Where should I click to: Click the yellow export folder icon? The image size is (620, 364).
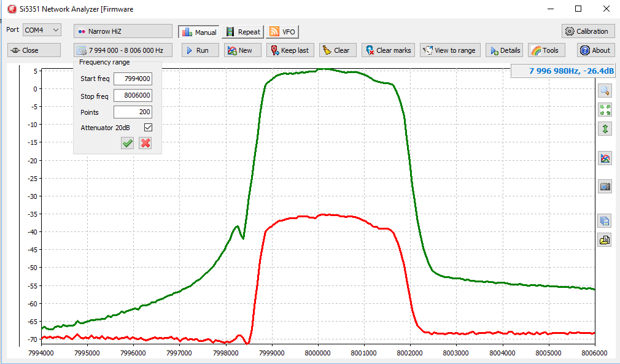point(605,240)
